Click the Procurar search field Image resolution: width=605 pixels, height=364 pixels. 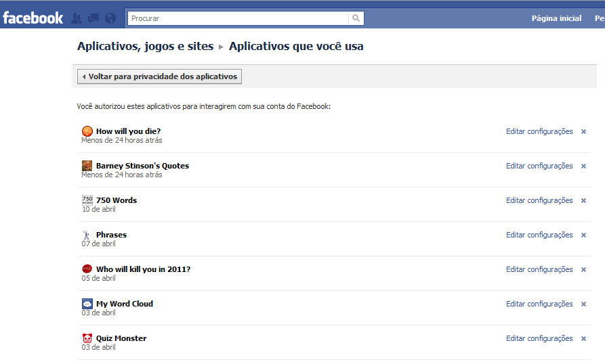tap(238, 18)
